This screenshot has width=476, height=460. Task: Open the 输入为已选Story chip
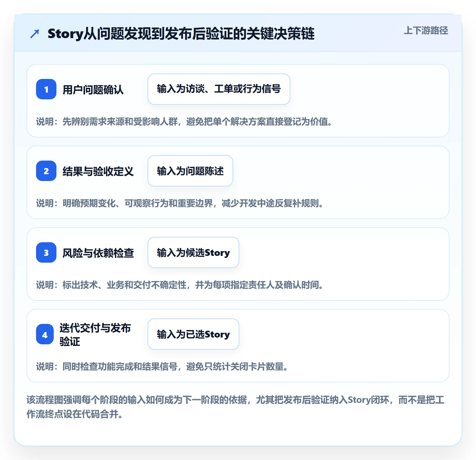click(x=193, y=334)
